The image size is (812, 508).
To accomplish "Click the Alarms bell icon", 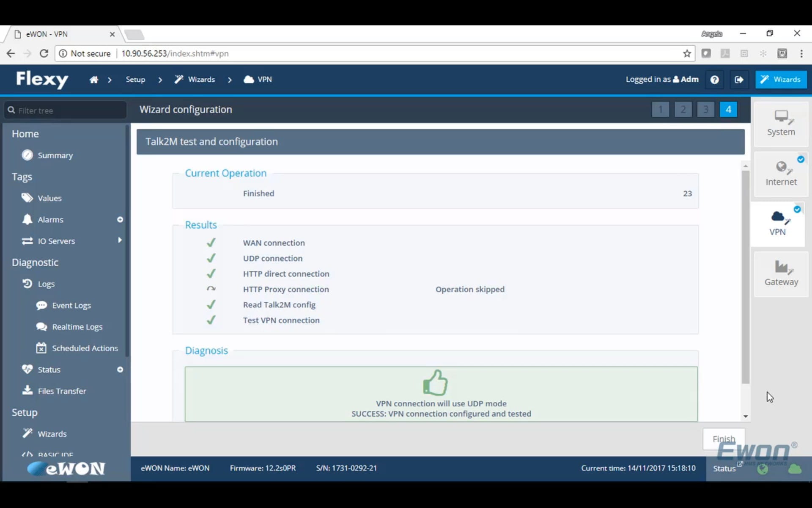I will point(27,219).
